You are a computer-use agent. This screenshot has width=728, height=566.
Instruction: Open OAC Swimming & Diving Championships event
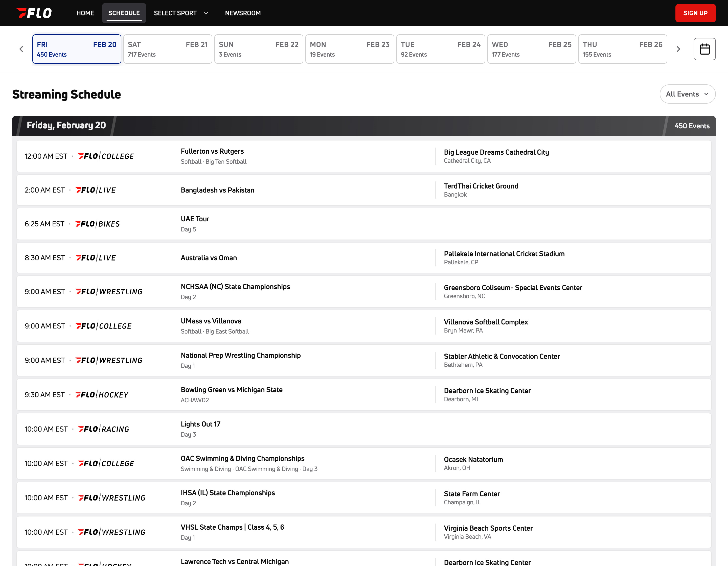click(x=364, y=463)
